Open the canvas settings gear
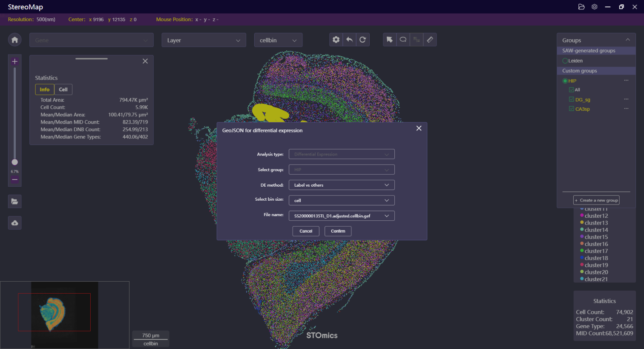Image resolution: width=644 pixels, height=349 pixels. coord(336,40)
